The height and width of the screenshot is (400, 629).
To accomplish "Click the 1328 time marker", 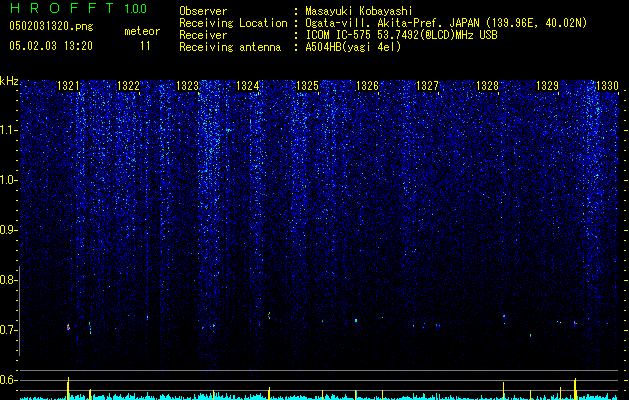I will pos(487,86).
